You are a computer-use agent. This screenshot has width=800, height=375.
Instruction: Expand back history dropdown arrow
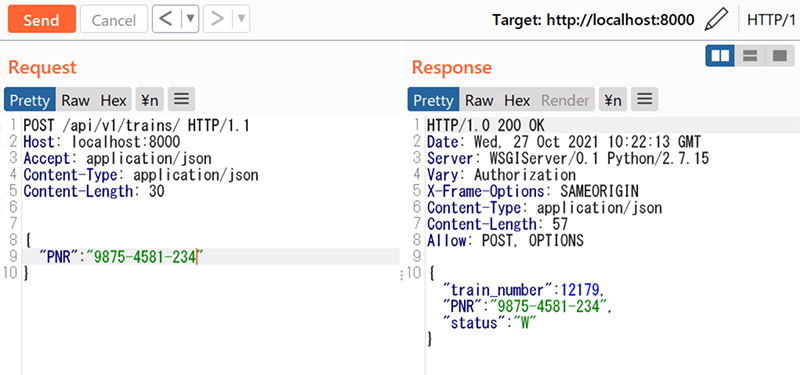tap(190, 19)
